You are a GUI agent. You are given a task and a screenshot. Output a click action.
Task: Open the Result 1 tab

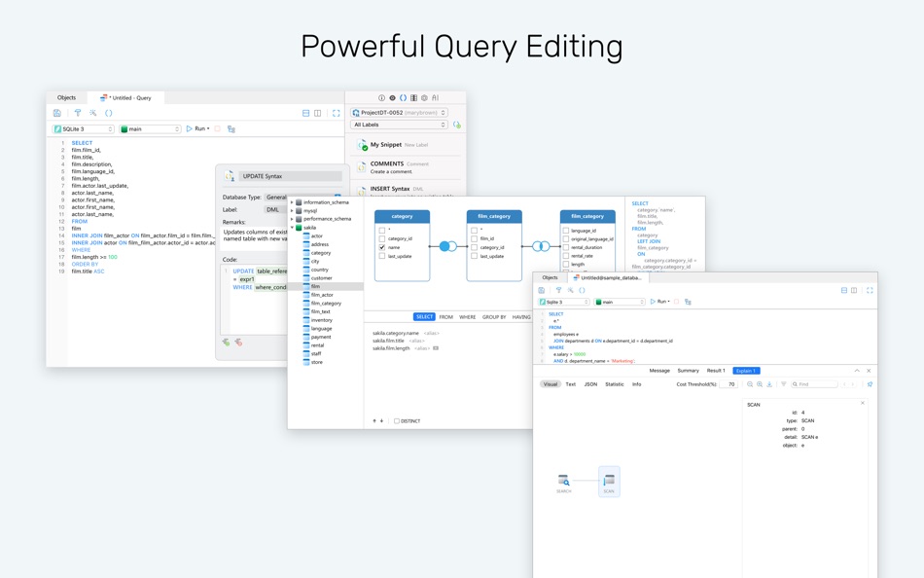pyautogui.click(x=716, y=371)
